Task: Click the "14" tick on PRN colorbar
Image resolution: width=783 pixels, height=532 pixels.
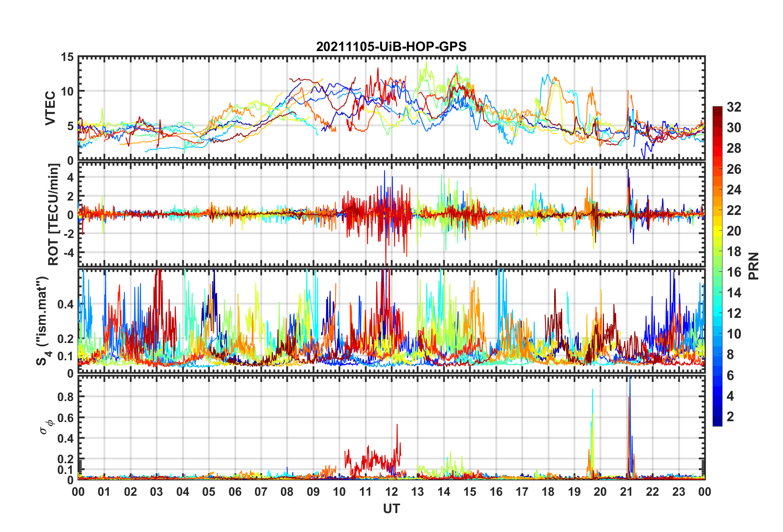Action: point(734,292)
